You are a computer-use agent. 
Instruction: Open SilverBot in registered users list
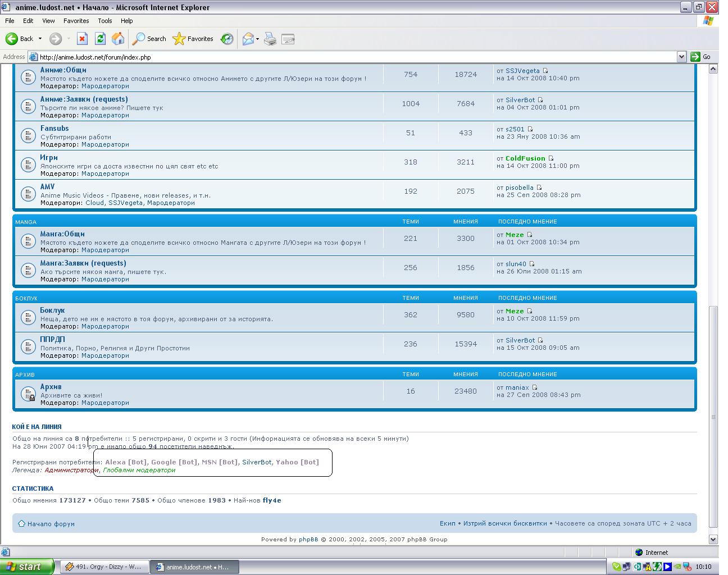[x=257, y=462]
